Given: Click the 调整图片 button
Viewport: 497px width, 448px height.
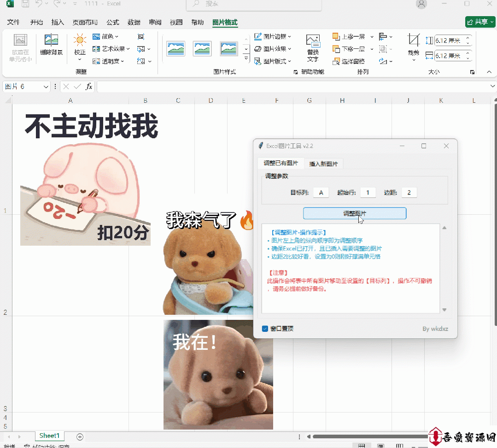Looking at the screenshot, I should point(354,213).
